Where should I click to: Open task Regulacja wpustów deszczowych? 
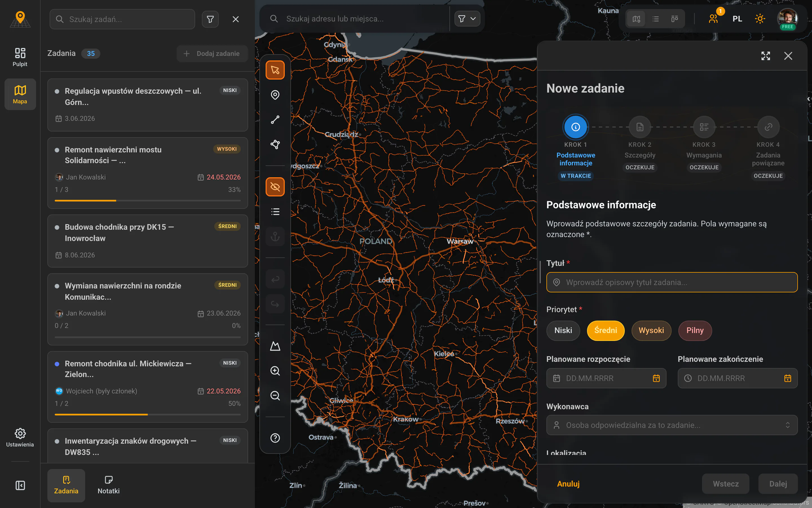tap(148, 105)
